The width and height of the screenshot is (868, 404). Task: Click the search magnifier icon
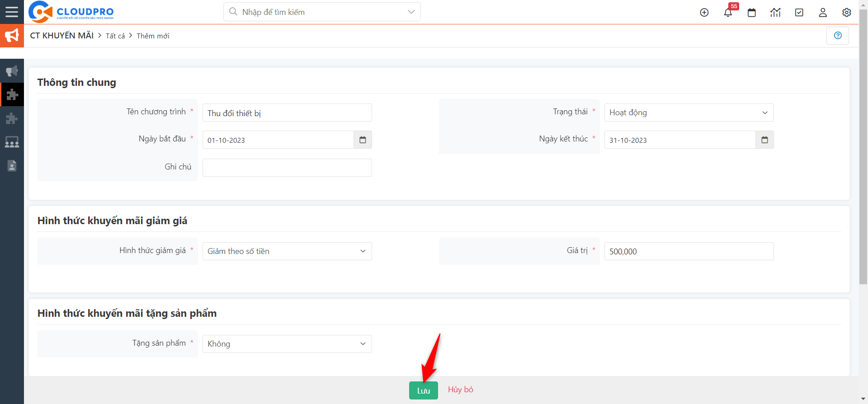pyautogui.click(x=233, y=12)
